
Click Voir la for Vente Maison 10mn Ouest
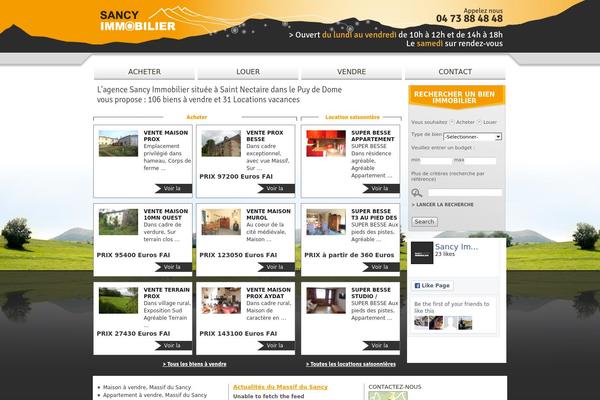point(173,267)
